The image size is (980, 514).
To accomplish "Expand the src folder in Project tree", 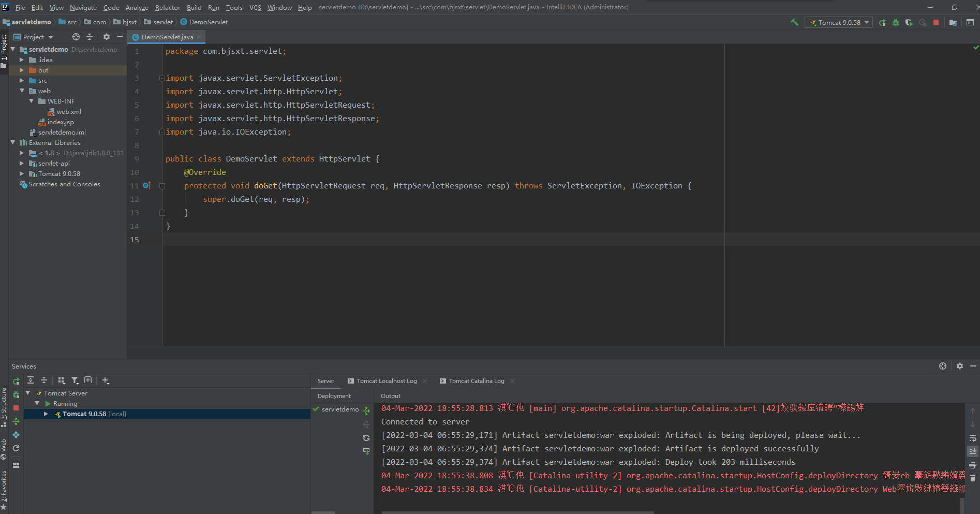I will (22, 80).
